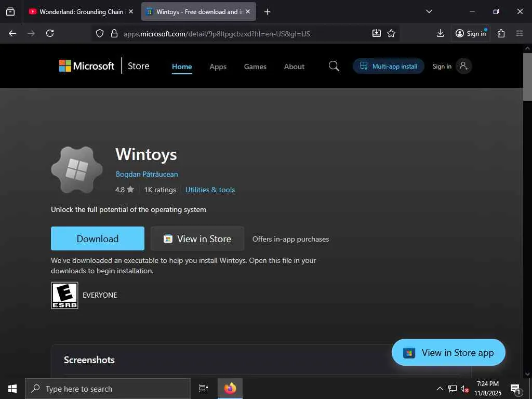Go to Apps section
Viewport: 532px width, 399px height.
click(218, 66)
